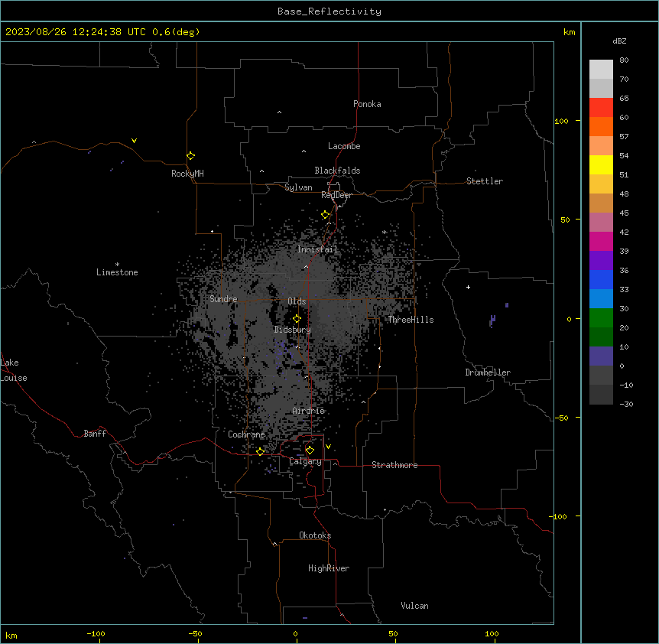This screenshot has width=659, height=644.
Task: Click the white caret marker east of Airdrie
Action: tap(364, 402)
